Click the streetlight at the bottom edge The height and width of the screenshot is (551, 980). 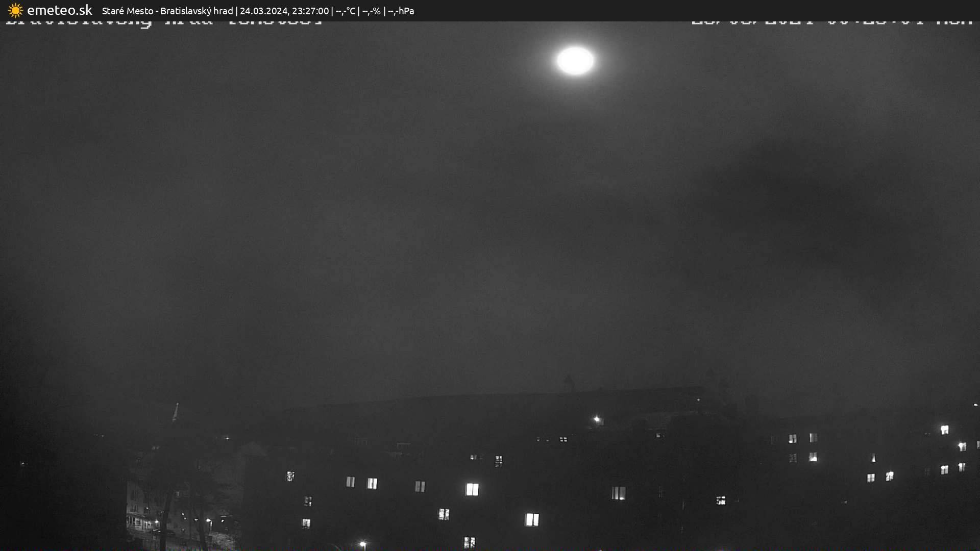coord(362,544)
